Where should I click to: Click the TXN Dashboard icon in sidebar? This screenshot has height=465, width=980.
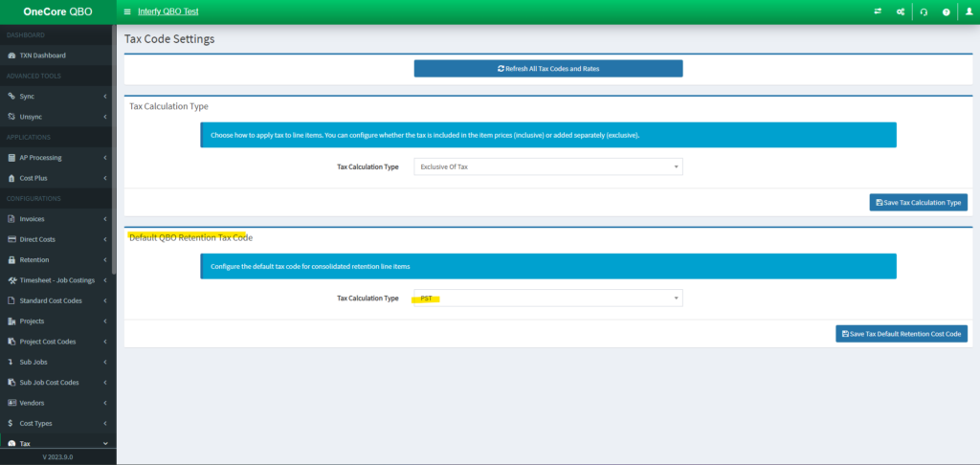point(11,55)
